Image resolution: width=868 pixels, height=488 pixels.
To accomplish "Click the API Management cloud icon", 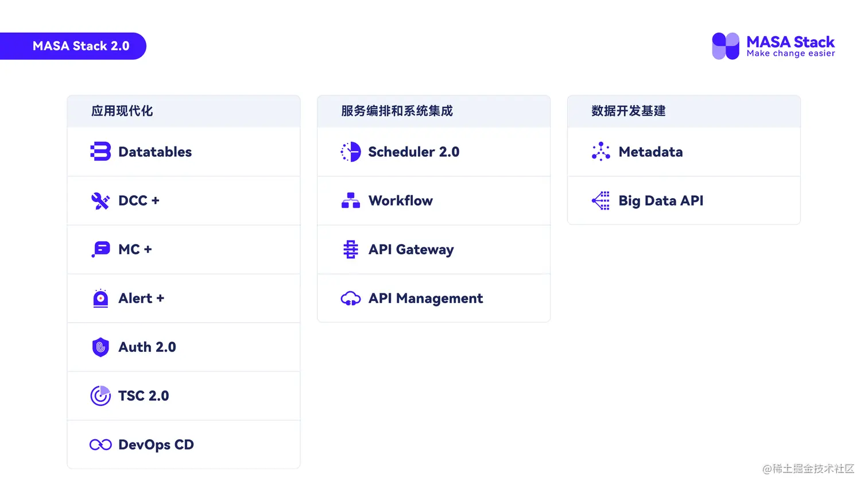I will point(350,299).
